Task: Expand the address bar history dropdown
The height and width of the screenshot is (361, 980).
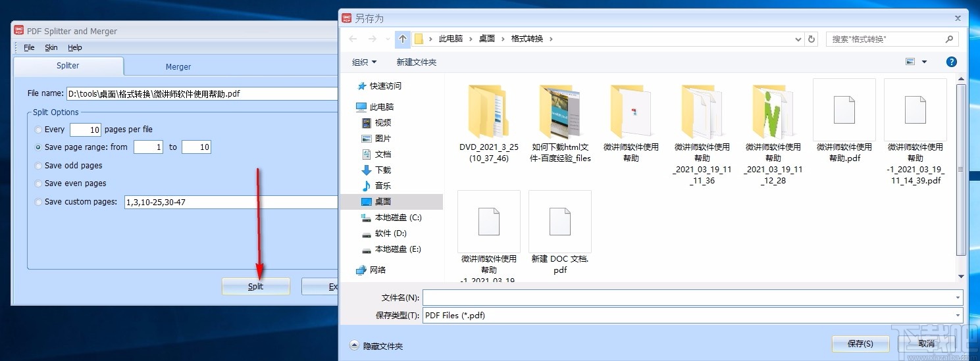Action: coord(798,39)
